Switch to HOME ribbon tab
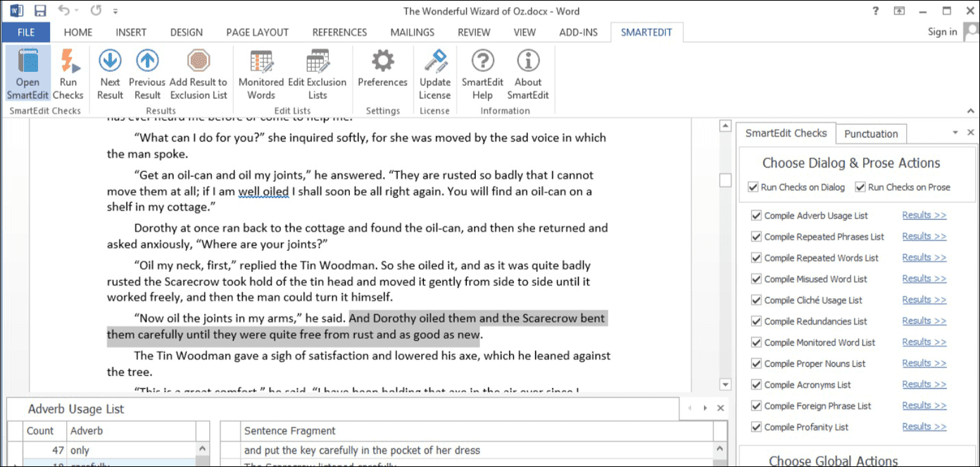Screen dimensions: 980x467 pos(78,32)
